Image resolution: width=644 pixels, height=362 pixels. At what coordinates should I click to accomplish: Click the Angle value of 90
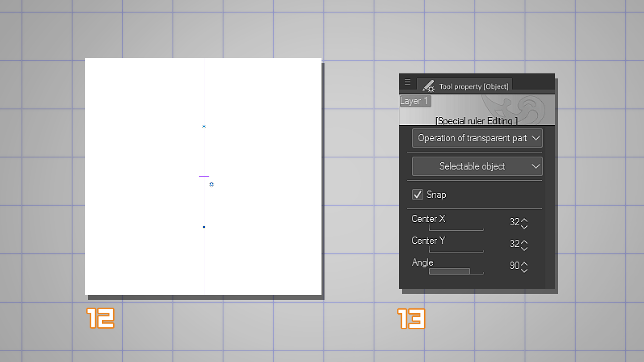514,265
